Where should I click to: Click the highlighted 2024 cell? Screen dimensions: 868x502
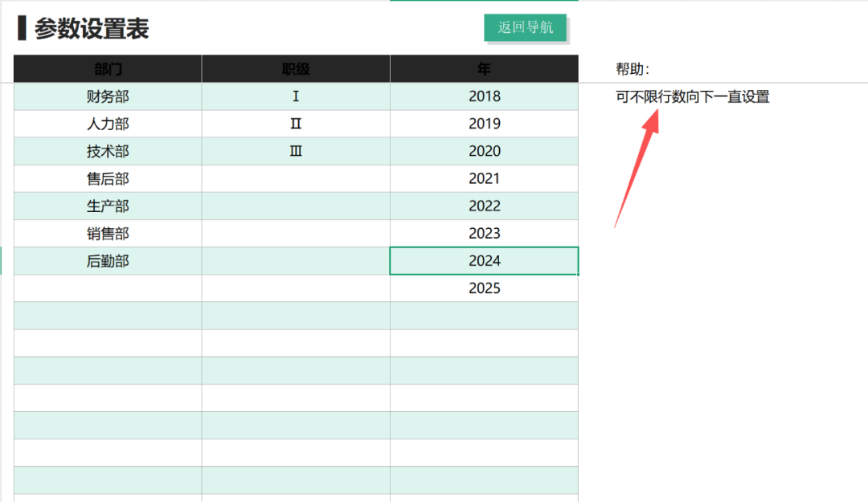[x=484, y=261]
